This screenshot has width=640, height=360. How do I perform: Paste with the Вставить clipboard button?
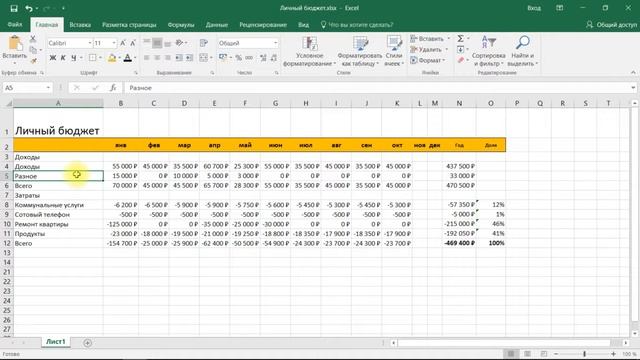click(x=14, y=49)
